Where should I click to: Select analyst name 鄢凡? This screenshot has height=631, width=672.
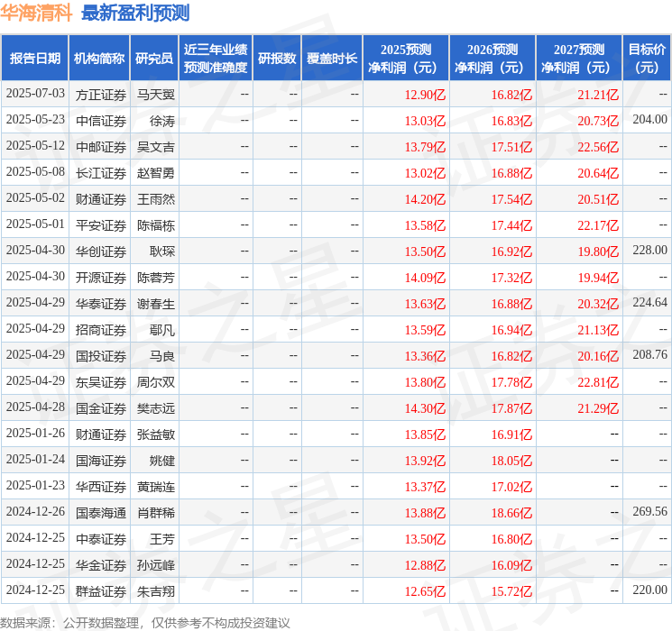pyautogui.click(x=162, y=330)
